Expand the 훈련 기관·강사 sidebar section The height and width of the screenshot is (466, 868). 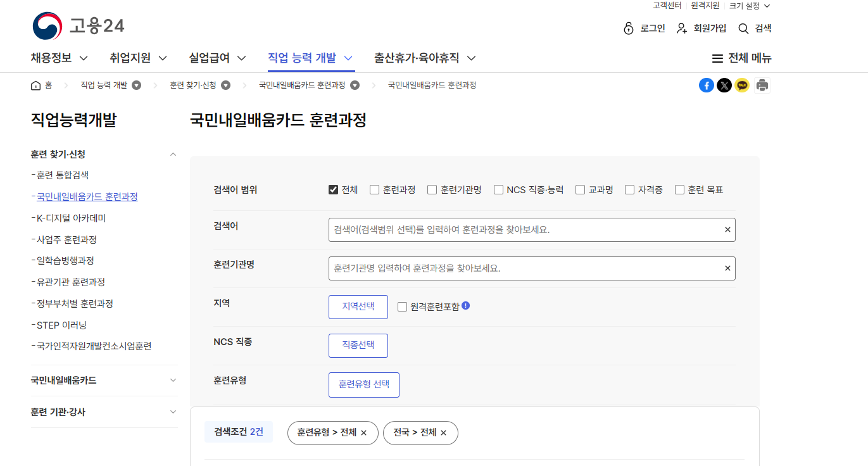coord(173,412)
